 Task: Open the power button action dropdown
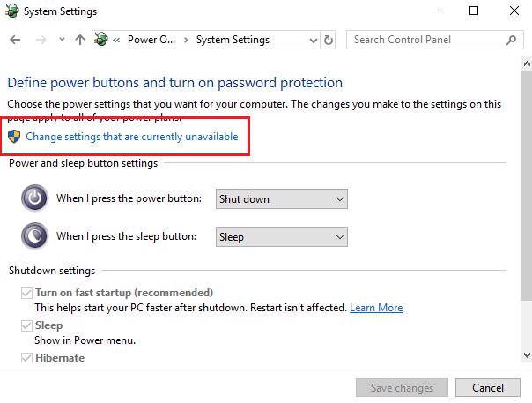281,198
